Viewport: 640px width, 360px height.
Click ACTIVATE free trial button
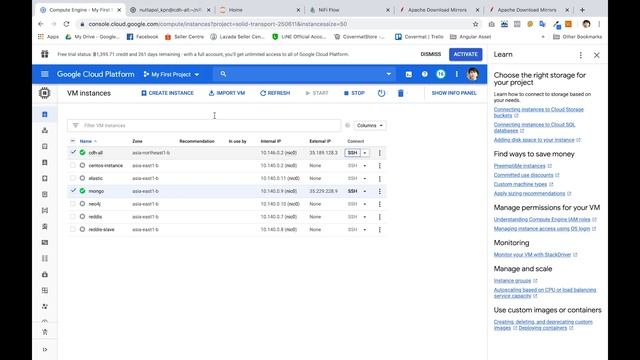[x=465, y=54]
